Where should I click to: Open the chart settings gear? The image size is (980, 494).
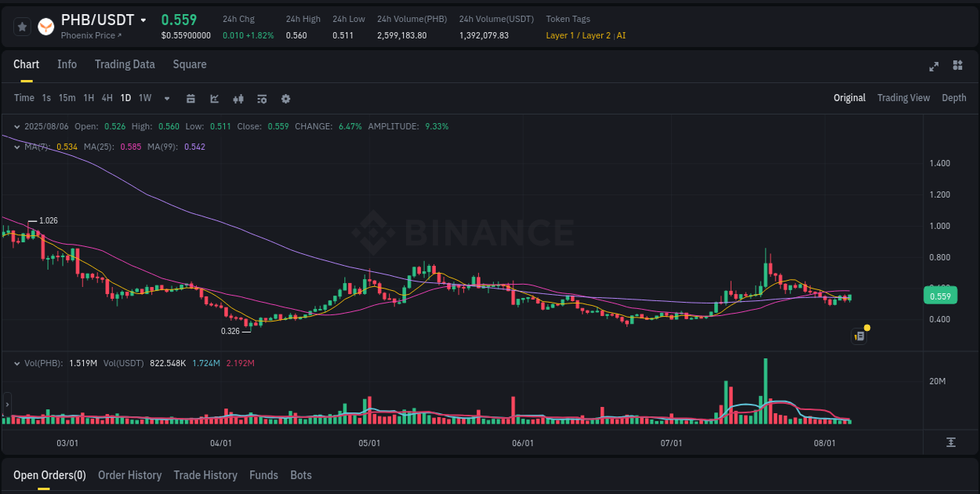pos(285,99)
